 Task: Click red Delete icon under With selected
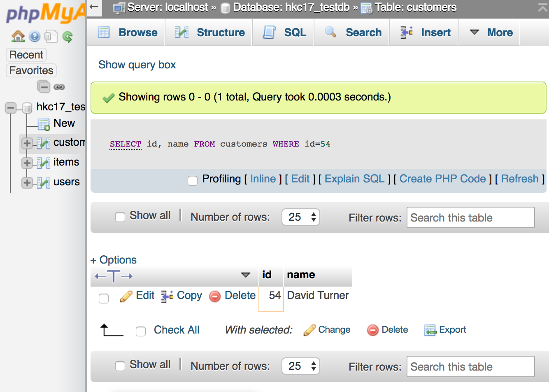click(373, 330)
